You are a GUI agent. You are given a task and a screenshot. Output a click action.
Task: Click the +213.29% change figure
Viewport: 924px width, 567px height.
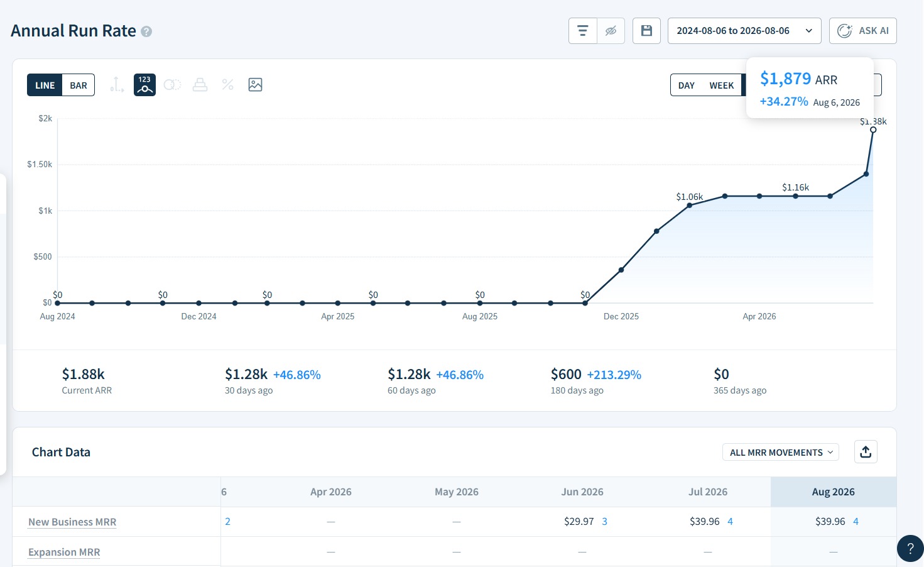pos(614,375)
